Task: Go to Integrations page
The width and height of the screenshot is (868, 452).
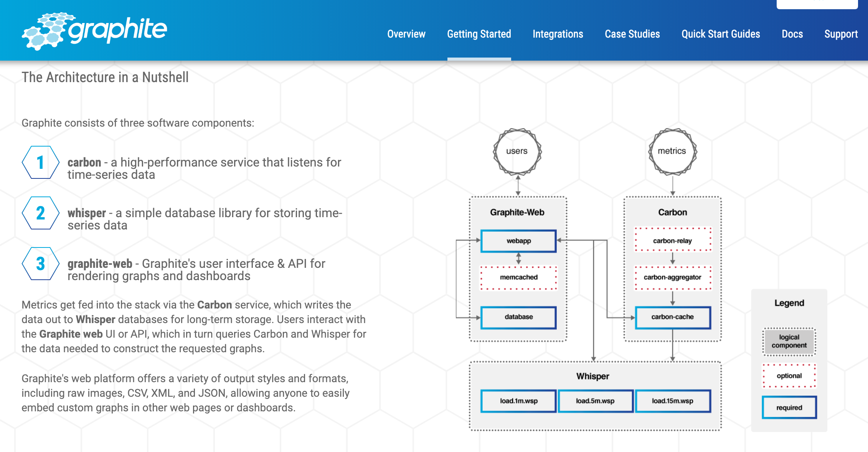Action: (558, 34)
